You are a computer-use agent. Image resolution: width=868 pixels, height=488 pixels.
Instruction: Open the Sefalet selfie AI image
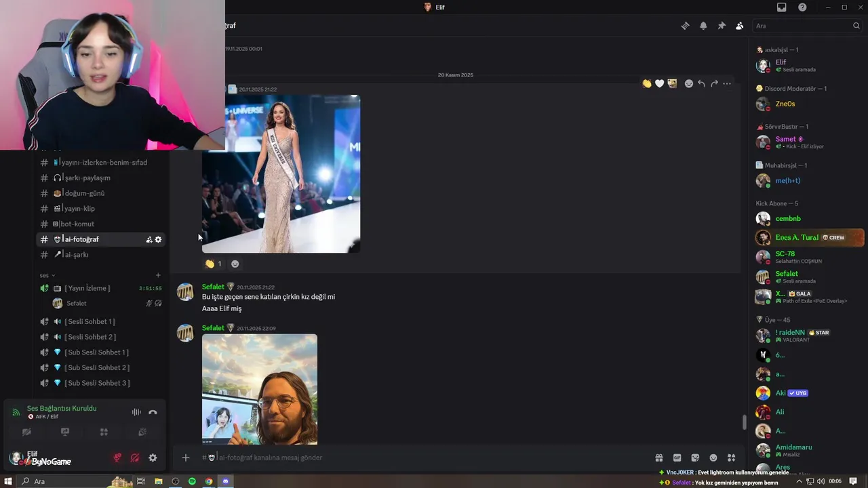click(x=260, y=389)
